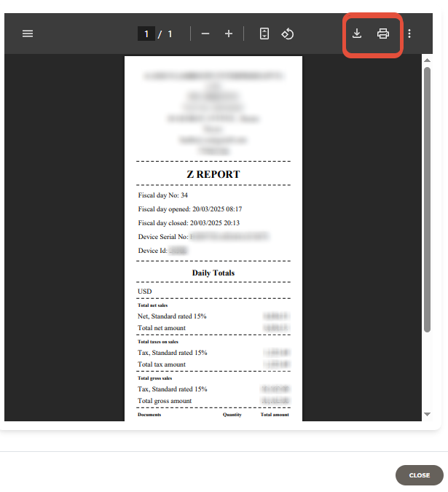The image size is (448, 492).
Task: Click the 'Fiscal day No: 34' line
Action: (162, 195)
